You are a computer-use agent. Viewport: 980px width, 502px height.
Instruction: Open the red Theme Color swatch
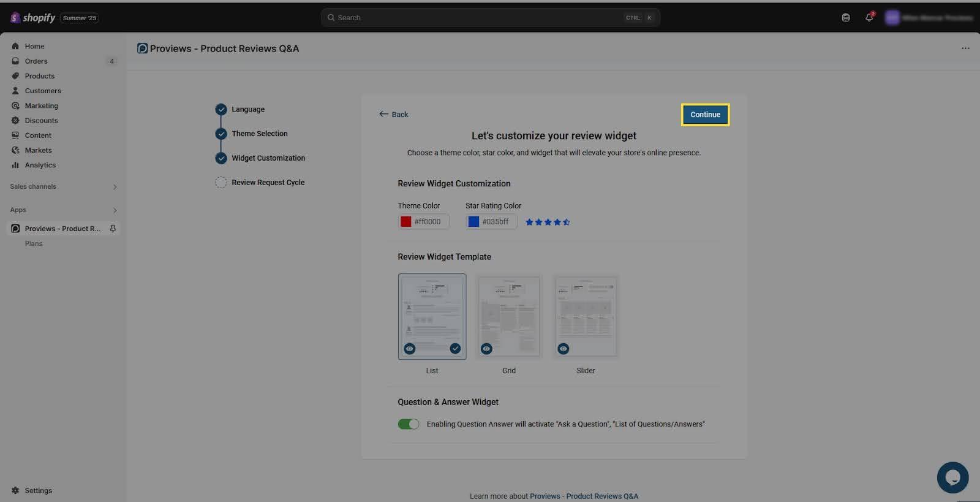tap(405, 222)
